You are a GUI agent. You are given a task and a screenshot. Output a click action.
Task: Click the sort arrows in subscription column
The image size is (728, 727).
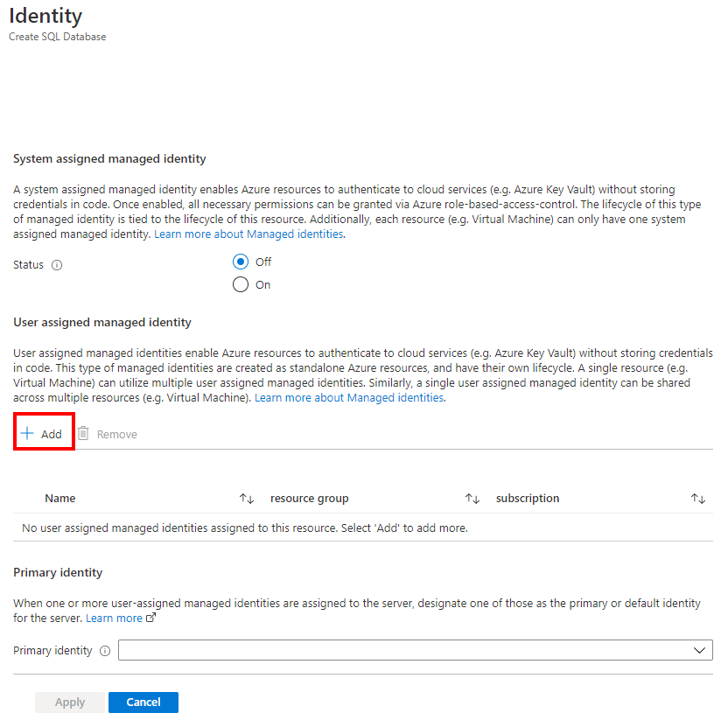point(698,499)
